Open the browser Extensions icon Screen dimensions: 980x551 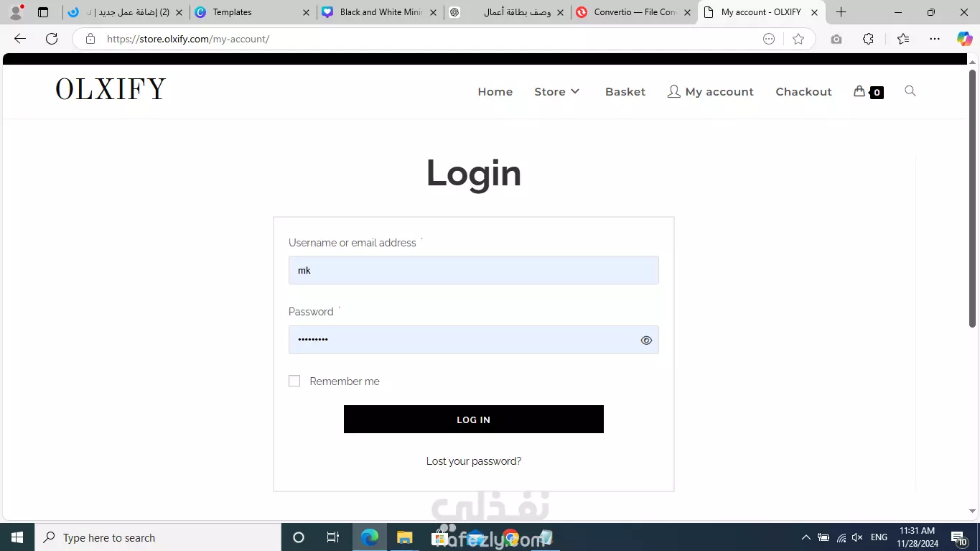pos(868,39)
